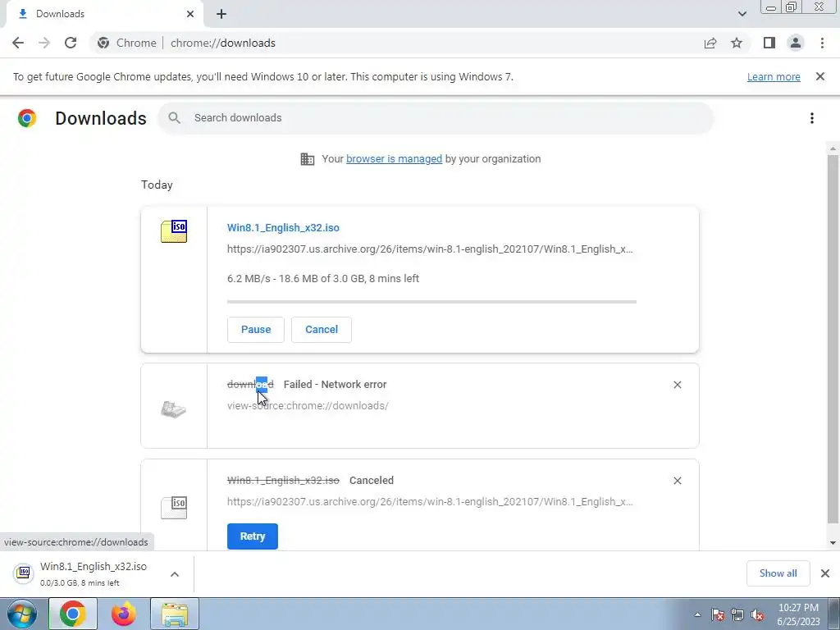Click the search magnifier icon
This screenshot has width=840, height=630.
tap(174, 118)
